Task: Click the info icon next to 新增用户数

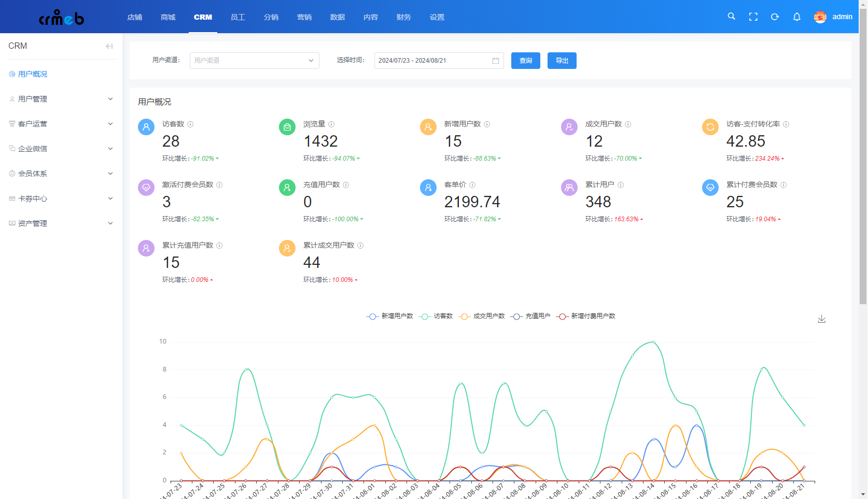Action: tap(487, 124)
